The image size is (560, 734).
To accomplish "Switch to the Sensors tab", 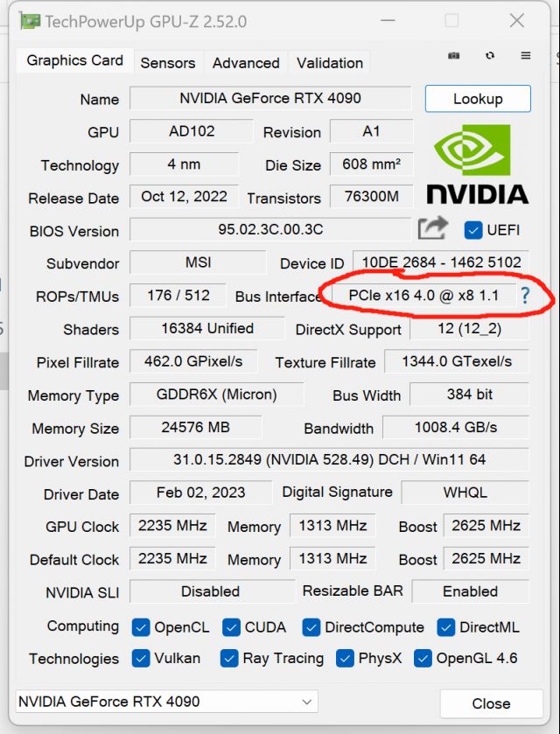I will click(x=168, y=62).
